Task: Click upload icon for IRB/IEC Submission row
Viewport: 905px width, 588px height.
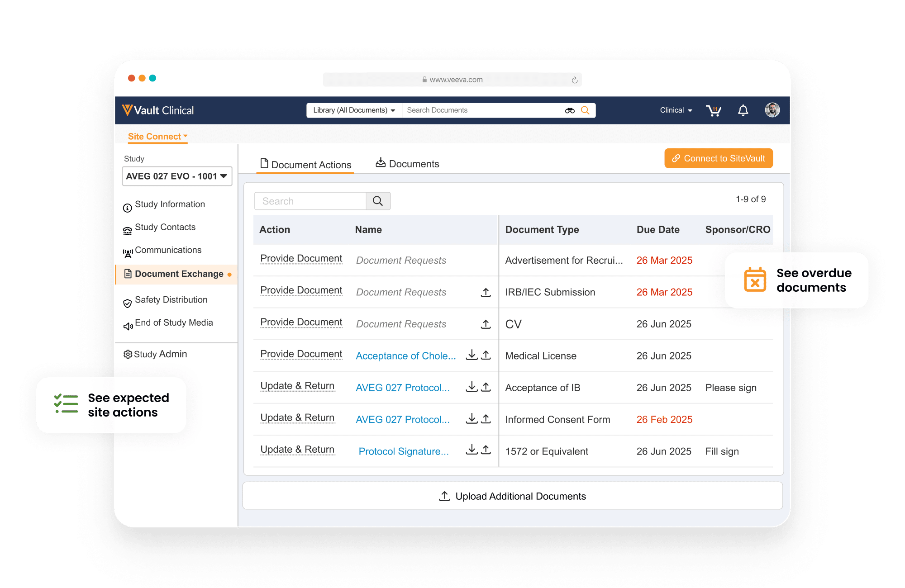Action: [486, 293]
